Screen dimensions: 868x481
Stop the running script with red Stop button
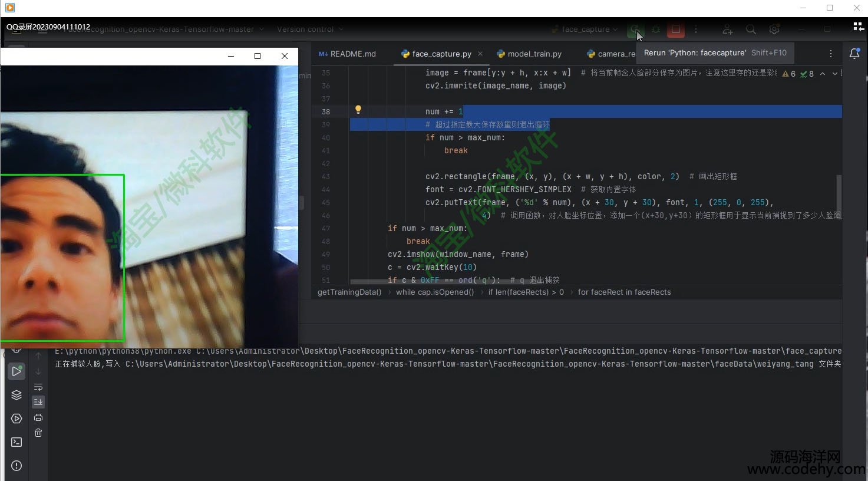click(676, 29)
